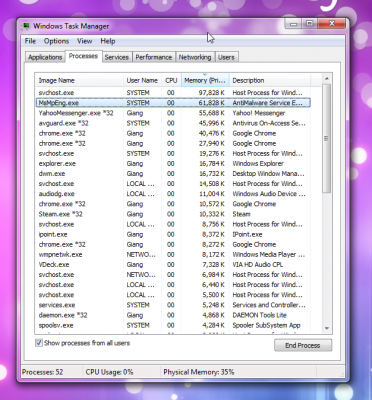
Task: Click the End Process button
Action: pyautogui.click(x=303, y=346)
